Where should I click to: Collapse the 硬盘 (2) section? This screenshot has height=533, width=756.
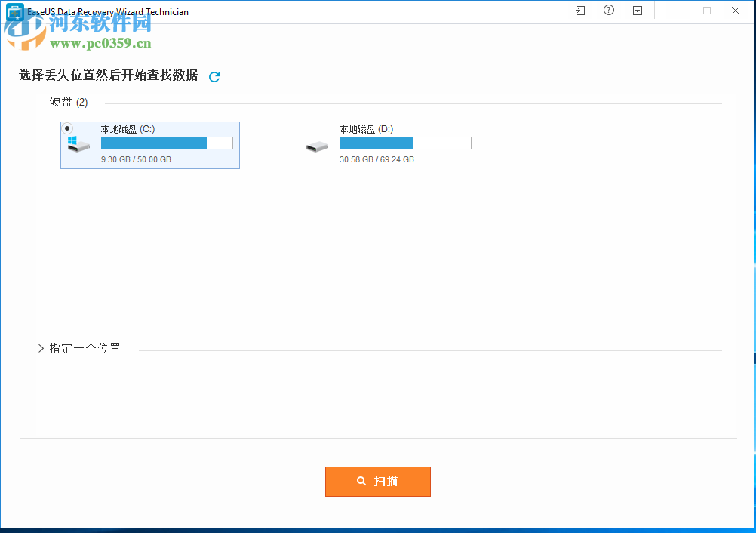(69, 101)
